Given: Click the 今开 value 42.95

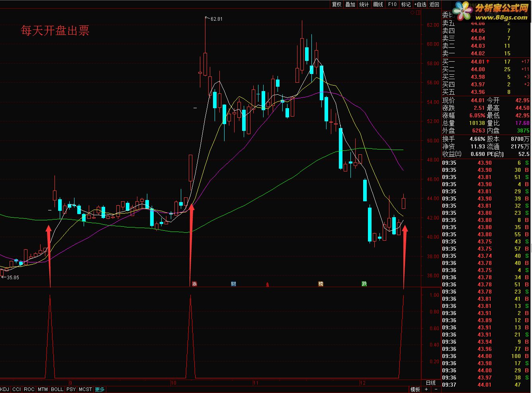Looking at the screenshot, I should click(x=522, y=101).
